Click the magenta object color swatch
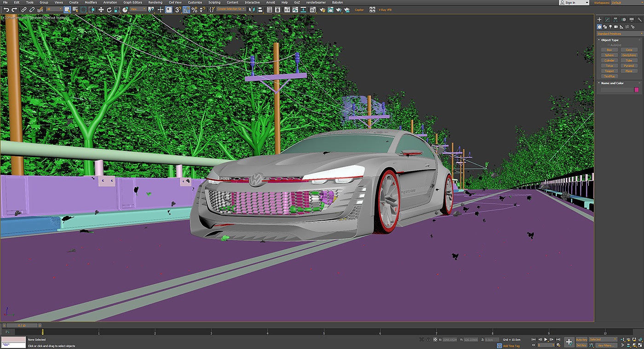 (637, 90)
